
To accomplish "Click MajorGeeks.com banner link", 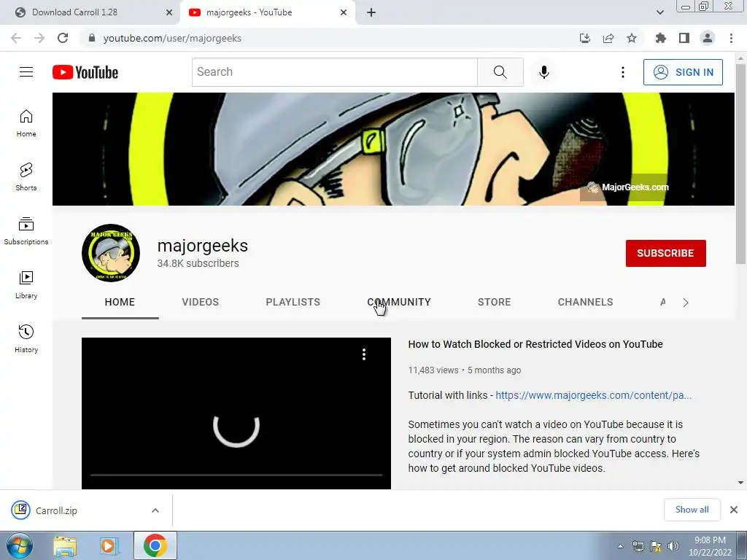I will 628,187.
